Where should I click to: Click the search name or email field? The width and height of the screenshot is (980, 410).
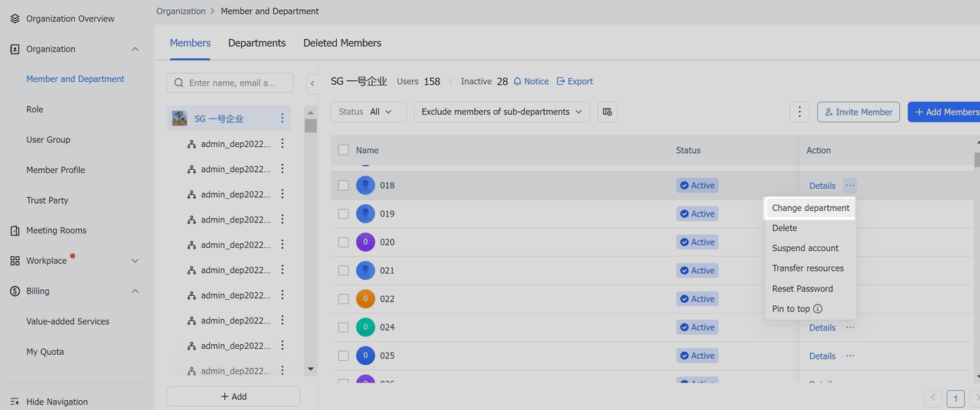[230, 83]
